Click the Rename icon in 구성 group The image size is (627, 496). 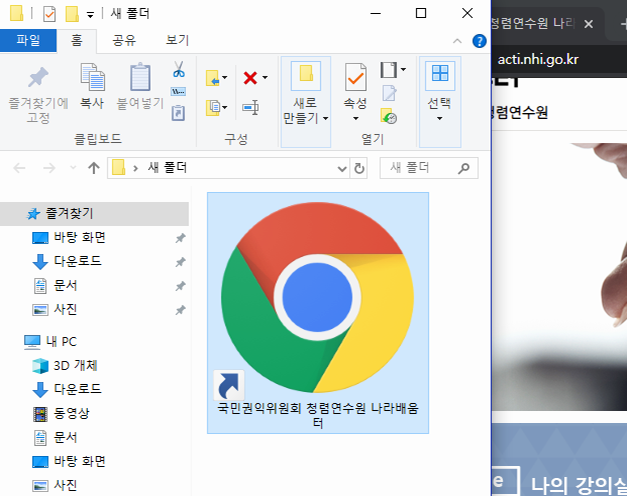(x=251, y=108)
